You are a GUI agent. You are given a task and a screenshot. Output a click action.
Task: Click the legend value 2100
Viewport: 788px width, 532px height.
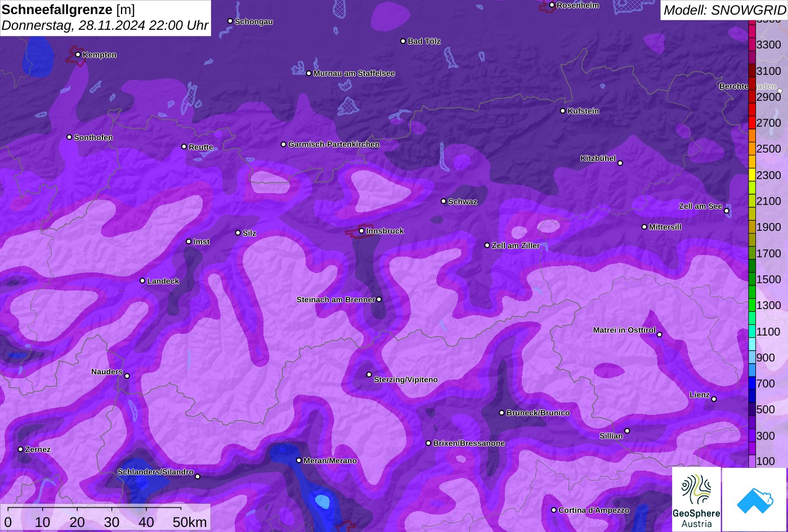769,201
